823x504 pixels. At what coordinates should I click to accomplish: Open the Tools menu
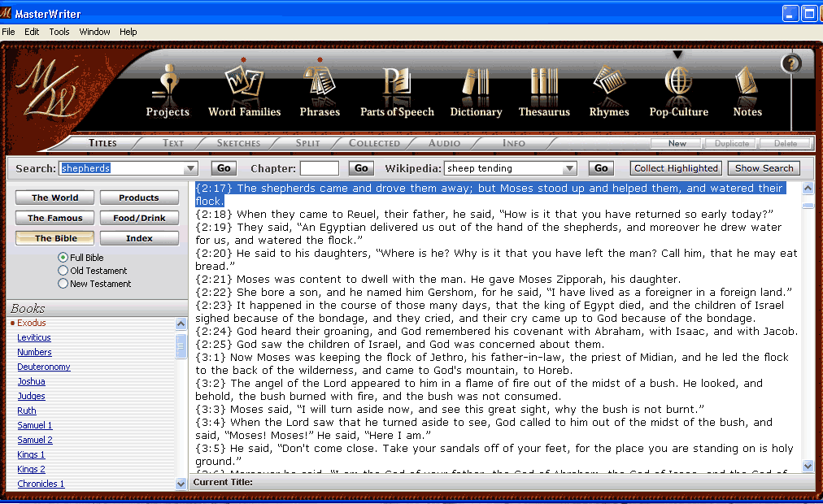(59, 32)
